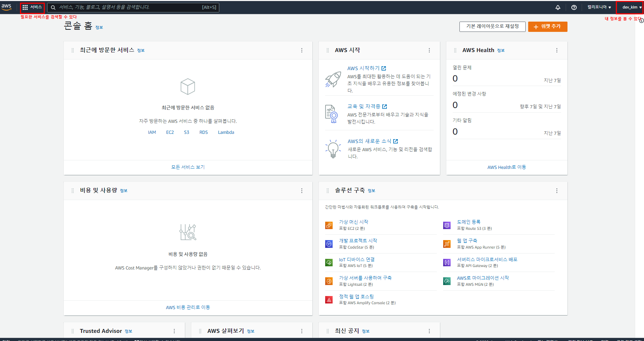
Task: Open AWS Health 정보 link
Action: pyautogui.click(x=501, y=51)
